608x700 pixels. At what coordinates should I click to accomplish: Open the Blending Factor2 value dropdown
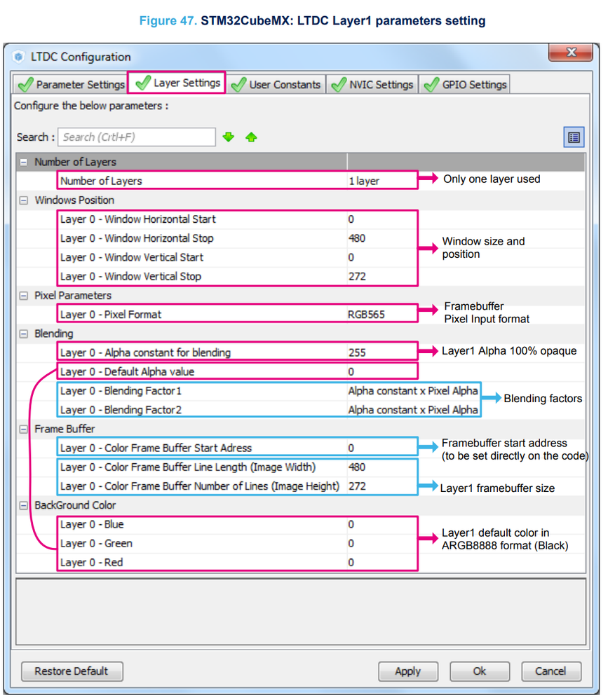tap(413, 410)
